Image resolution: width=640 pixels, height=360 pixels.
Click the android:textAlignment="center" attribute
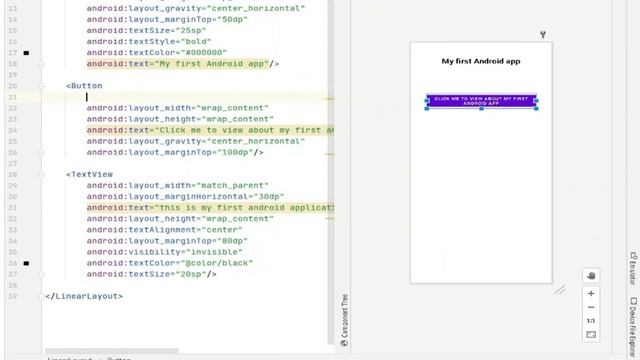164,230
